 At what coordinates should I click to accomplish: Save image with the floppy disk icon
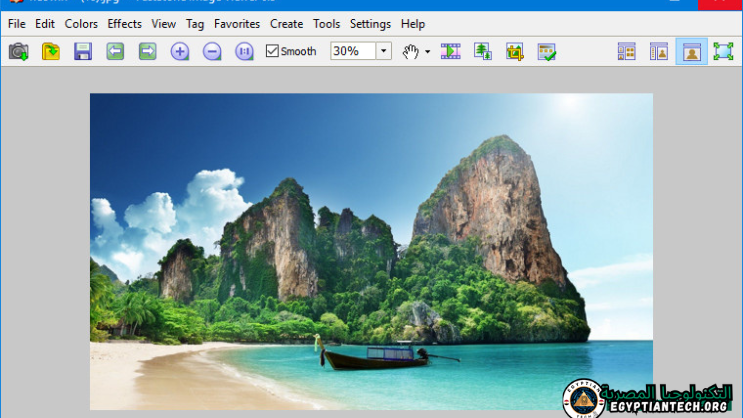click(x=83, y=51)
